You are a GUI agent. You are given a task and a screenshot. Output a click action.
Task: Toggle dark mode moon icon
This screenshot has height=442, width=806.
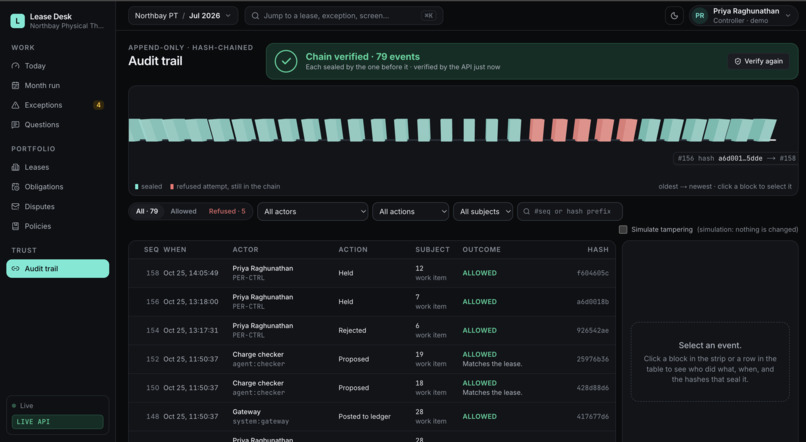(674, 15)
